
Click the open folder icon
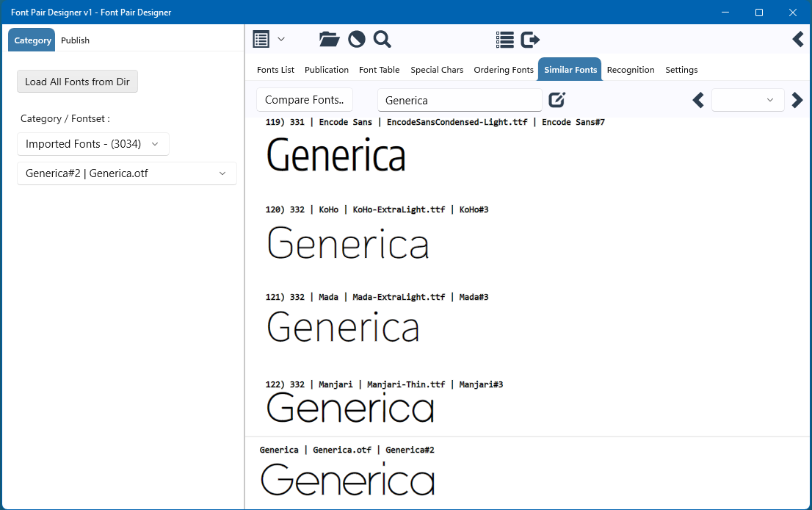click(330, 40)
